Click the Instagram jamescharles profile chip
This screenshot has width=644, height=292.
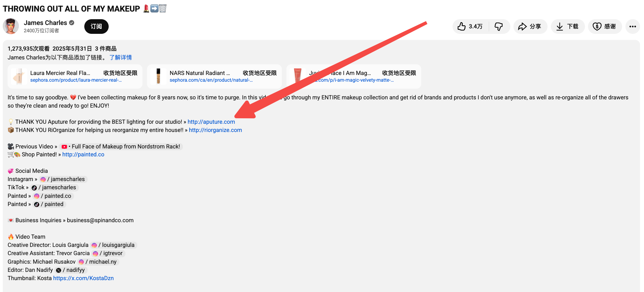(x=63, y=179)
